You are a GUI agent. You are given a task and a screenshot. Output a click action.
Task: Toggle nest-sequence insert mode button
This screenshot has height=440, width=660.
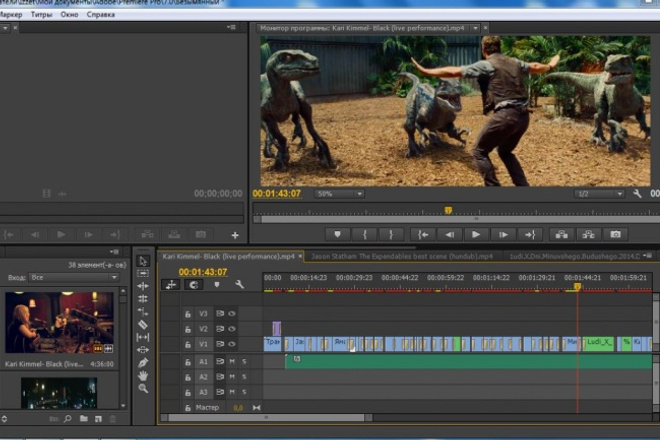[171, 285]
